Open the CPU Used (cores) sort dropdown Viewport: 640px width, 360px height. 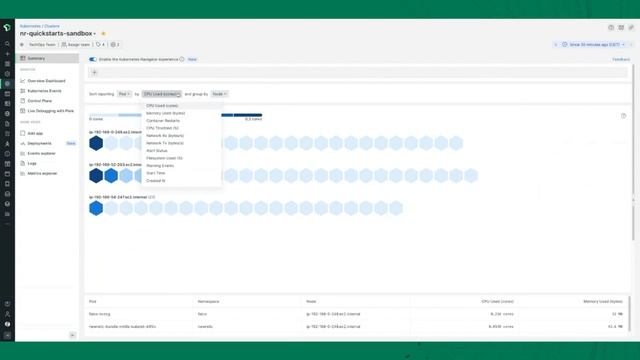[162, 94]
